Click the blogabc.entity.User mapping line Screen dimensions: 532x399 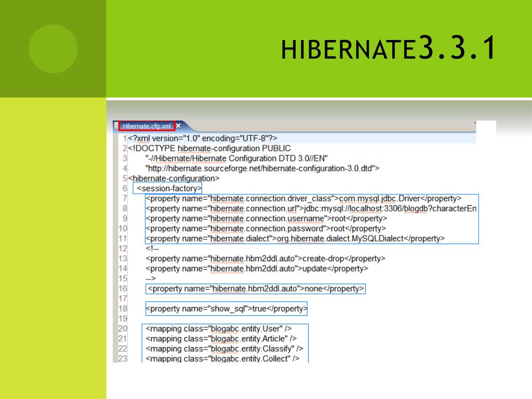[x=219, y=329]
